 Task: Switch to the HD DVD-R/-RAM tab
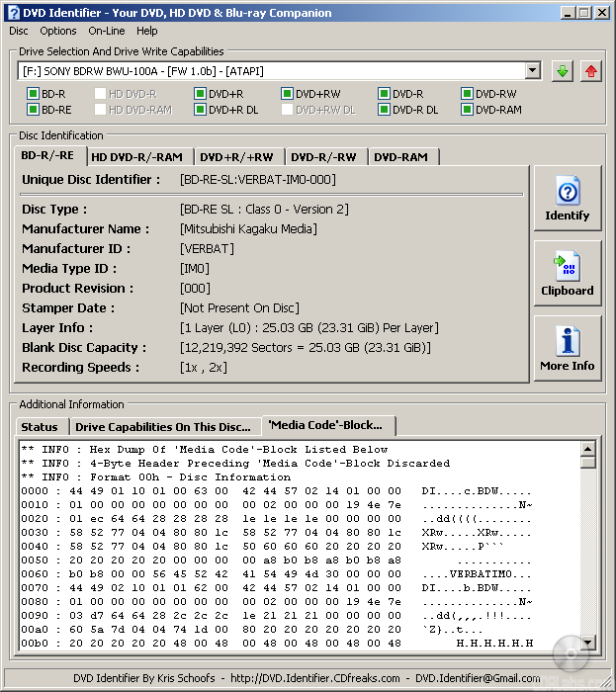(136, 157)
